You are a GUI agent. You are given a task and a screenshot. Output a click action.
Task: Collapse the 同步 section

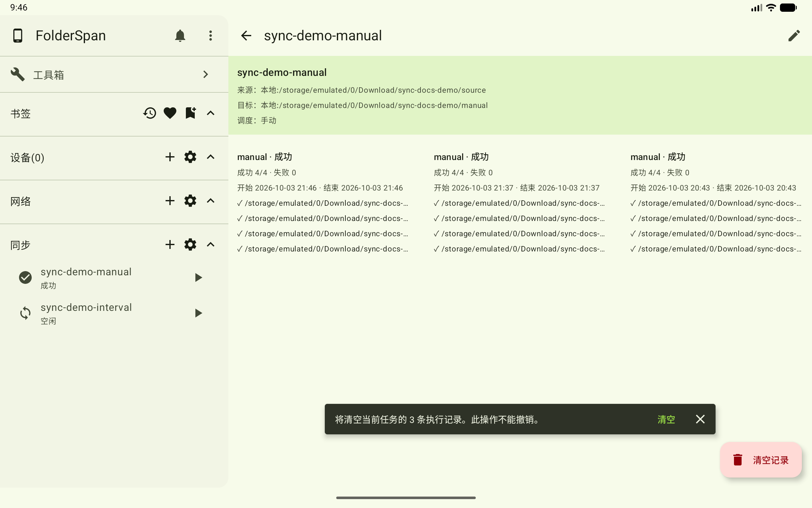pos(210,244)
